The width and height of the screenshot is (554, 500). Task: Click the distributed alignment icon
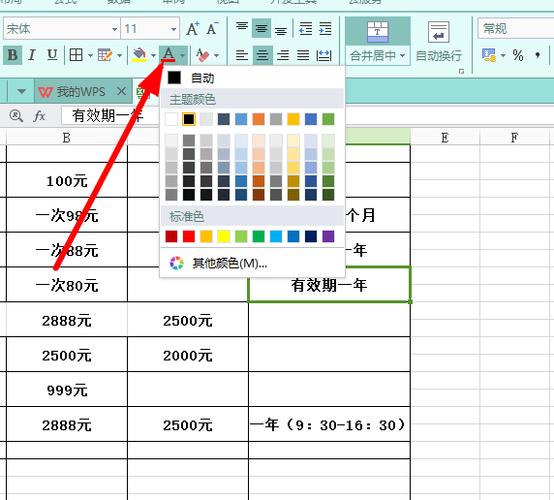point(324,55)
